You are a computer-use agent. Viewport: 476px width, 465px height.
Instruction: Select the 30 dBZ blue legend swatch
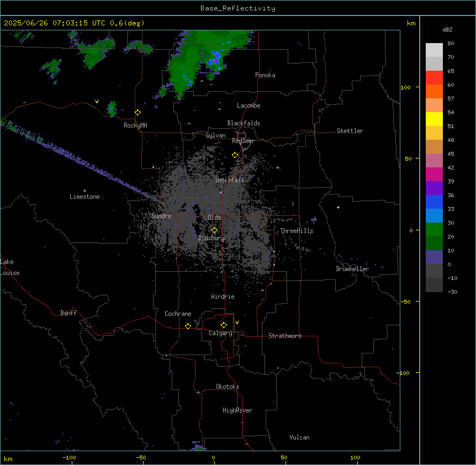(x=434, y=215)
